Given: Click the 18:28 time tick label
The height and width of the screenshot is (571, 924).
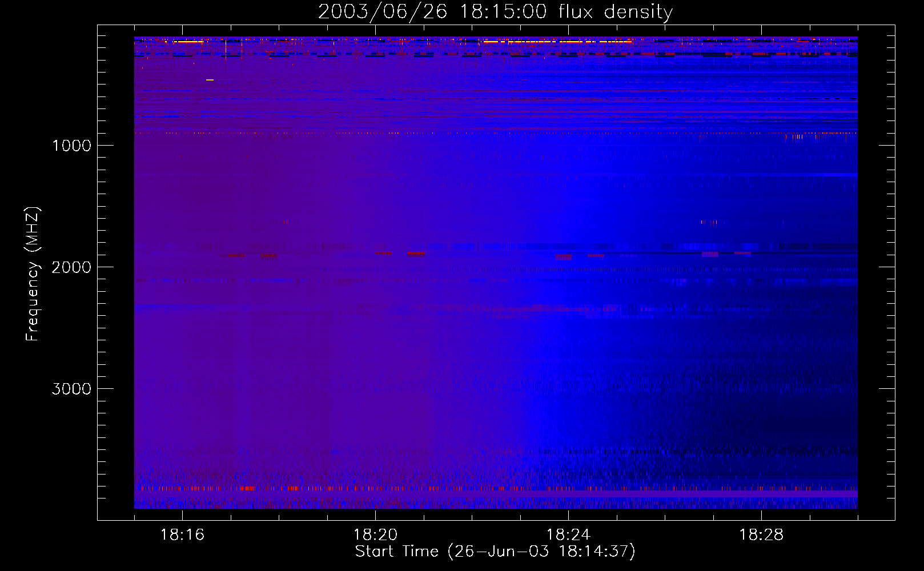Looking at the screenshot, I should click(761, 535).
